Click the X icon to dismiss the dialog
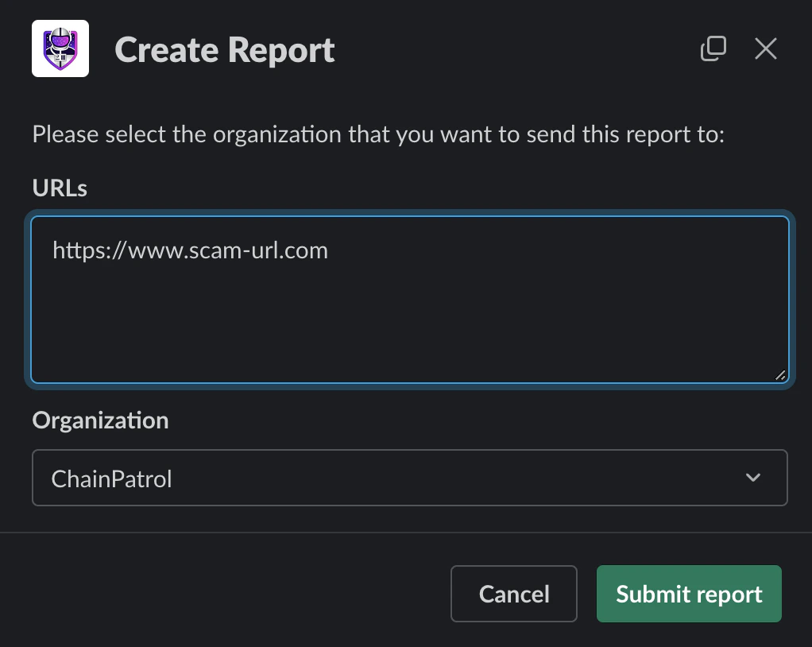This screenshot has height=647, width=812. [x=765, y=48]
